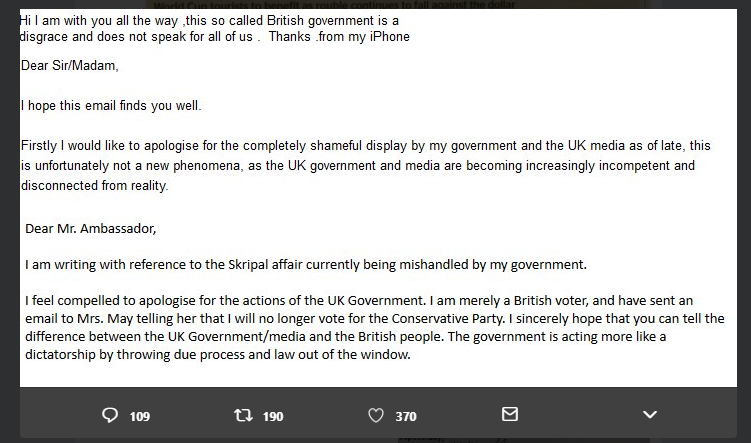Viewport: 751px width, 443px height.
Task: Open the background World Cup tourists headline
Action: pos(334,4)
